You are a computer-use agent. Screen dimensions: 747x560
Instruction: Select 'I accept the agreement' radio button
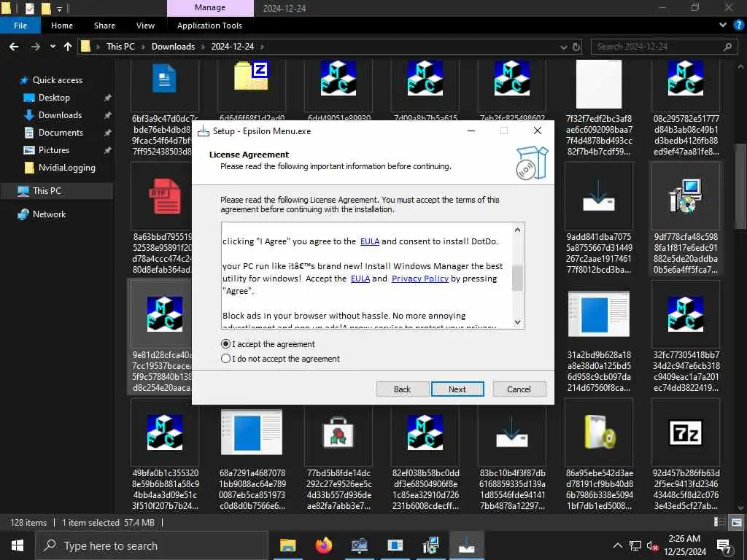pos(226,344)
